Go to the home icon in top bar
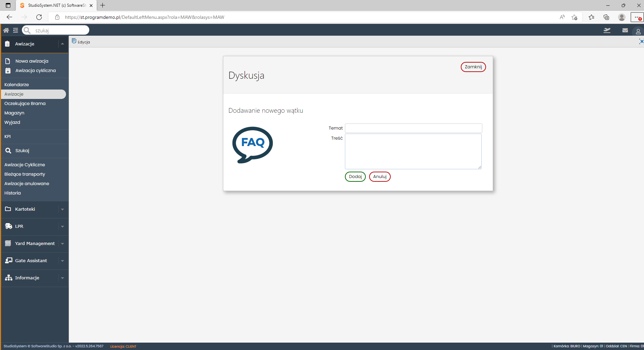 [6, 30]
